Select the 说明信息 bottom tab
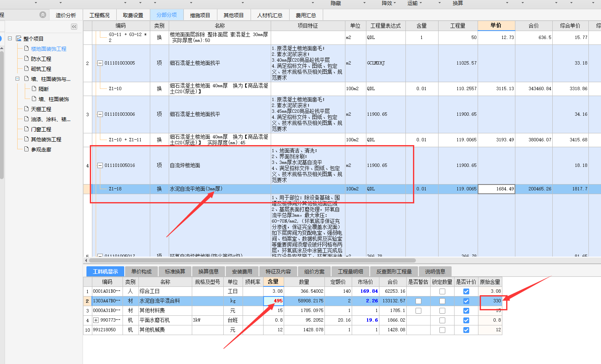Screen dimensions: 601x364 (x=435, y=271)
